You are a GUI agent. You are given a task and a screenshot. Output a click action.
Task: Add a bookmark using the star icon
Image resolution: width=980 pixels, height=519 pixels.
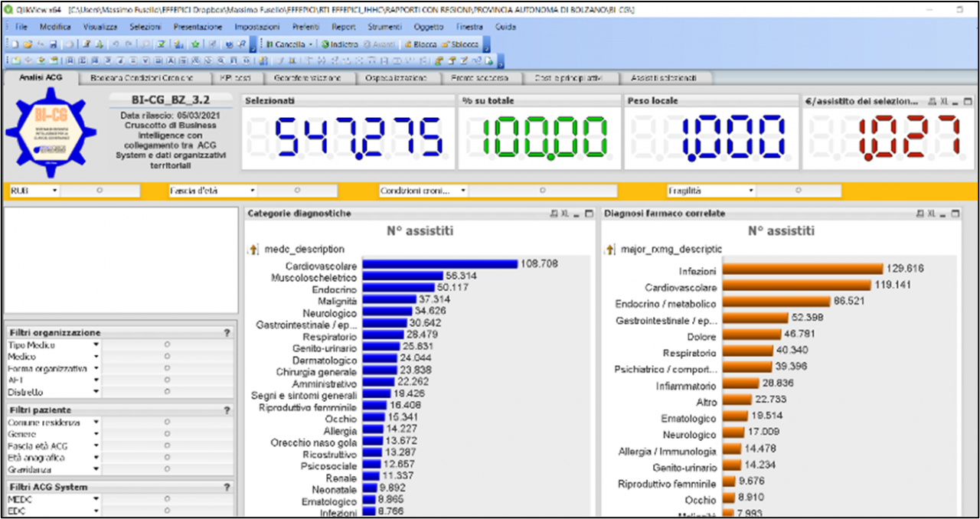[195, 44]
